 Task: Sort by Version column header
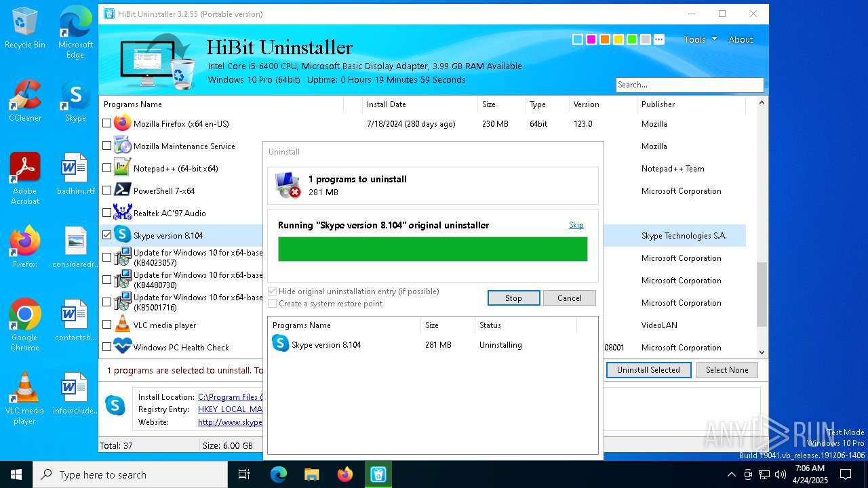(603, 104)
